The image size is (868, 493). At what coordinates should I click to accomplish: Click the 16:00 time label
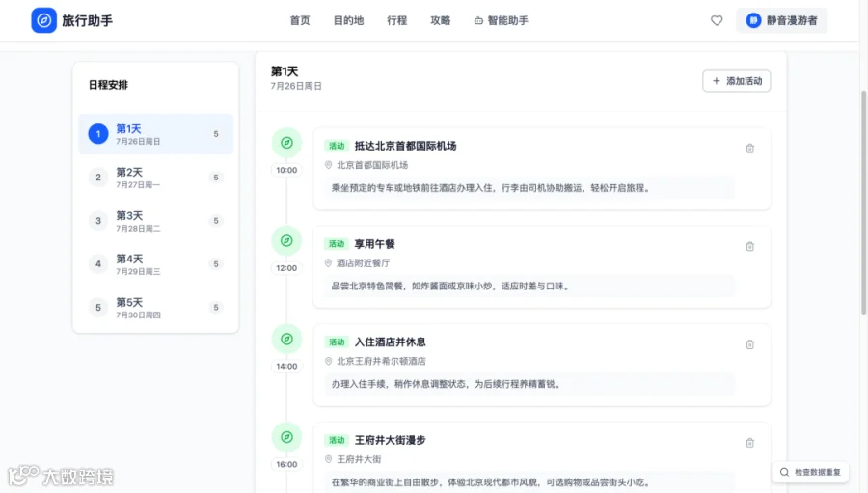pos(286,464)
